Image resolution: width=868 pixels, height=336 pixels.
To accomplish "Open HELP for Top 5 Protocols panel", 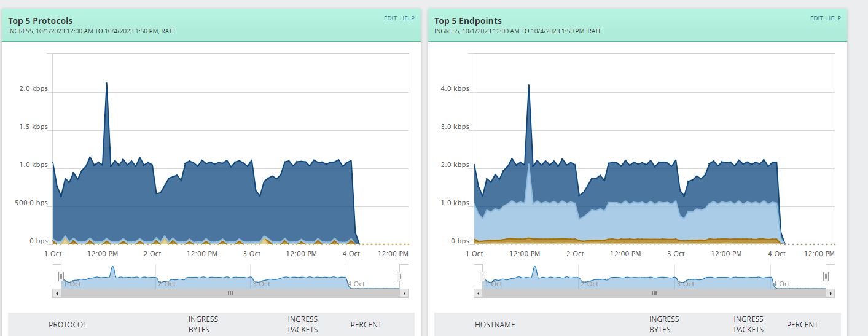I will click(407, 18).
